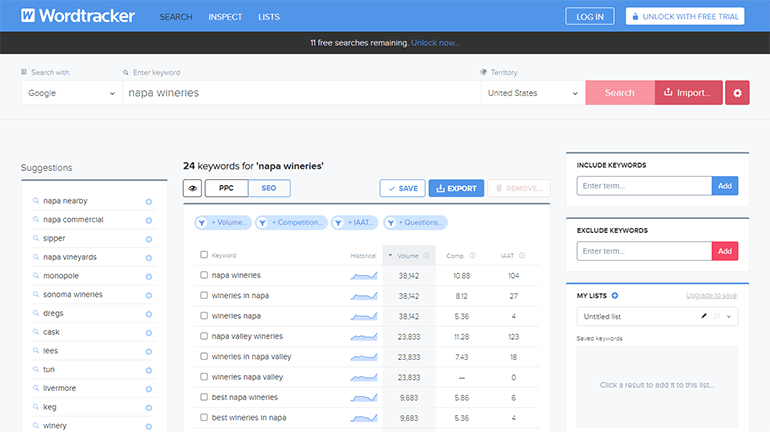Image resolution: width=770 pixels, height=432 pixels.
Task: Tick the select-all Keyword header checkbox
Action: pos(204,255)
